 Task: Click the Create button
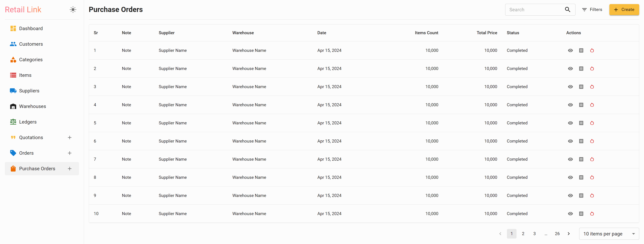(624, 10)
